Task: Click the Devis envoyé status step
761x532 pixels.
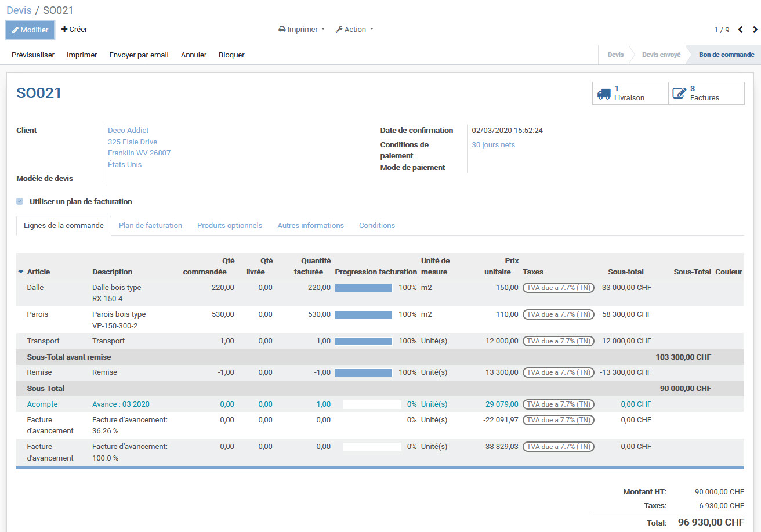Action: click(661, 55)
